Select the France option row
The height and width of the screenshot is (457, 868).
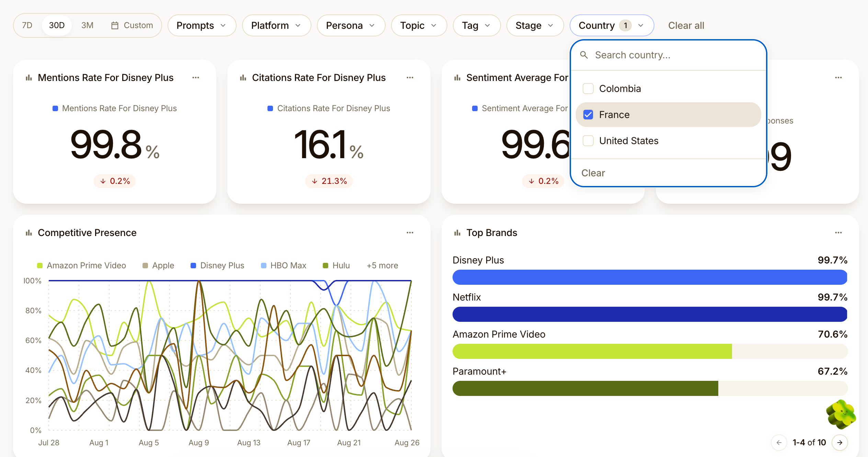coord(668,115)
